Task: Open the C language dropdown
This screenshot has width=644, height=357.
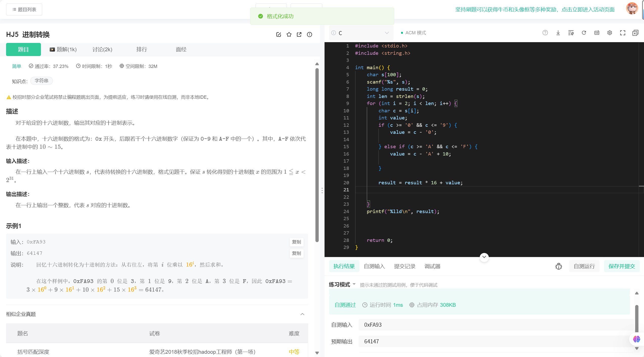Action: (x=361, y=33)
